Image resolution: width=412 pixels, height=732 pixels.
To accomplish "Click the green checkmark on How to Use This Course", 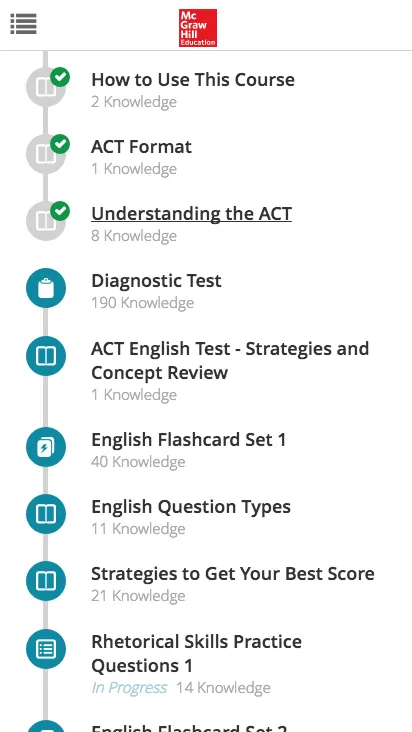I will click(x=60, y=77).
